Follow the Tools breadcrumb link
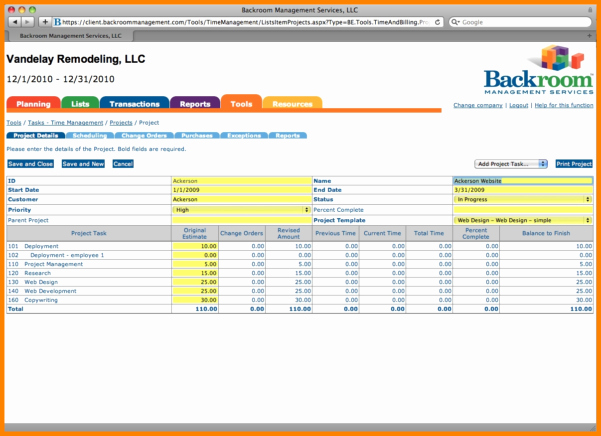The width and height of the screenshot is (601, 436). [x=14, y=123]
